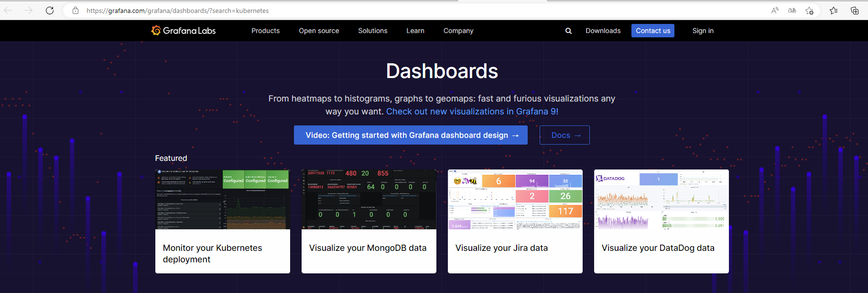Viewport: 868px width, 293px height.
Task: Click the browser back arrow
Action: pyautogui.click(x=8, y=11)
